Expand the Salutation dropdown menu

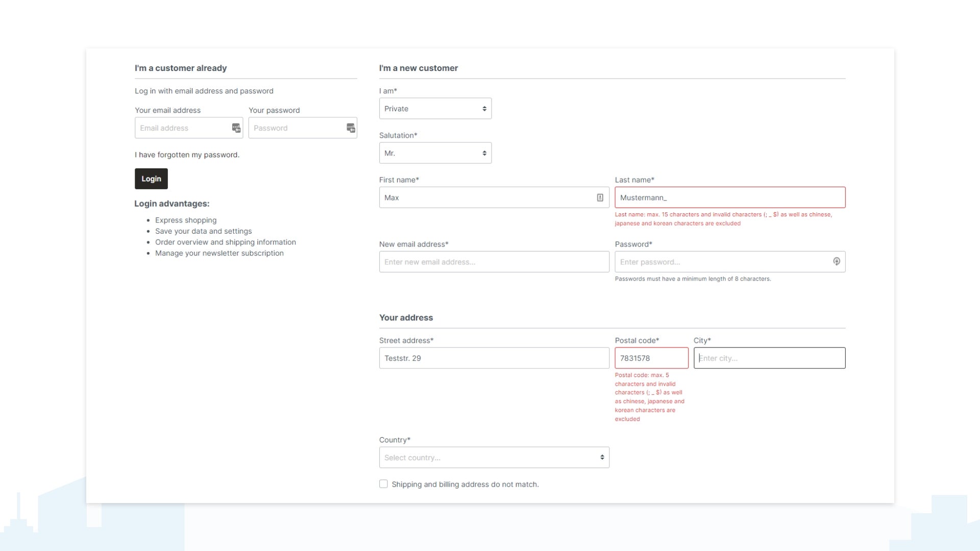point(435,153)
